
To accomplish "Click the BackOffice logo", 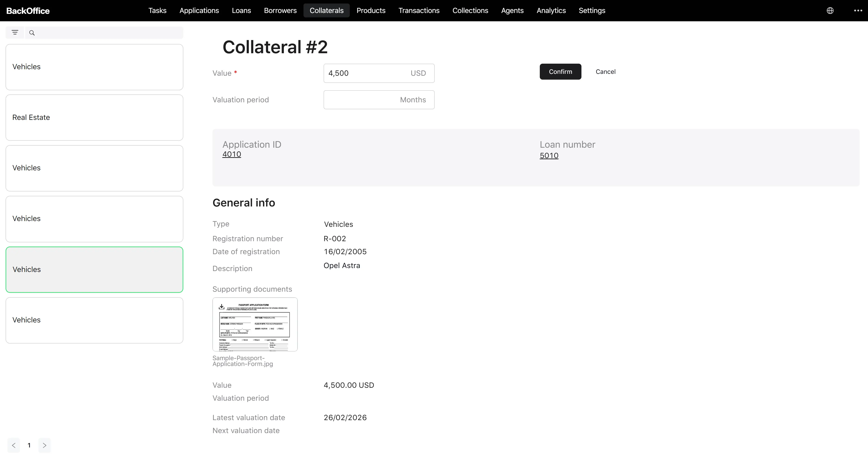I will (28, 11).
